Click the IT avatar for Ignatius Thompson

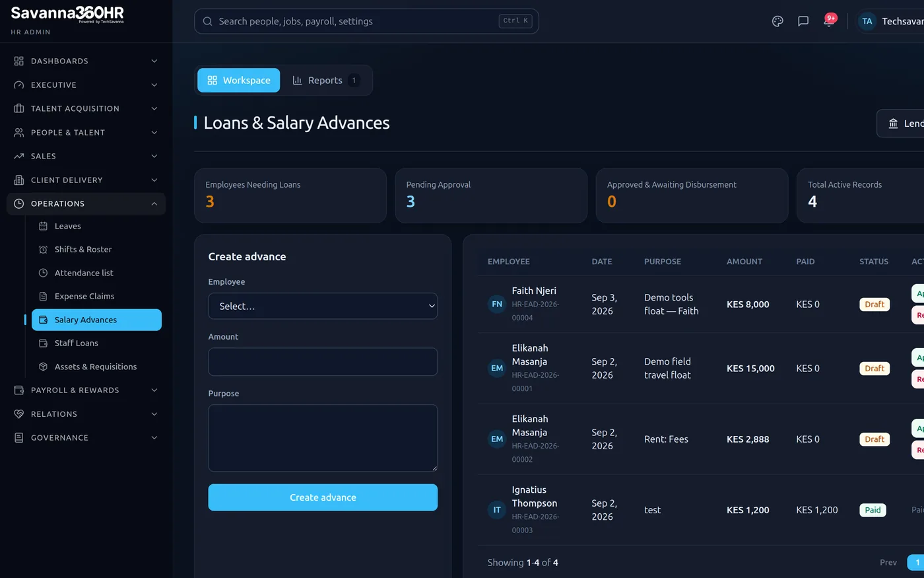click(x=497, y=510)
